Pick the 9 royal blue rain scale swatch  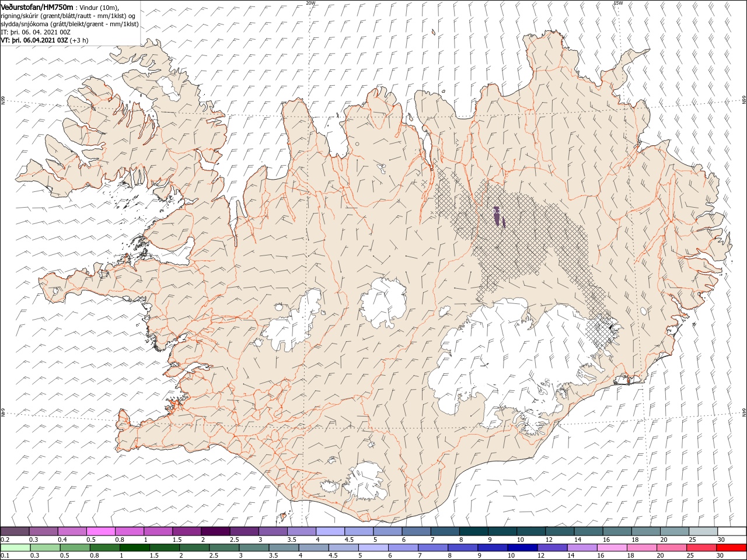click(x=492, y=547)
